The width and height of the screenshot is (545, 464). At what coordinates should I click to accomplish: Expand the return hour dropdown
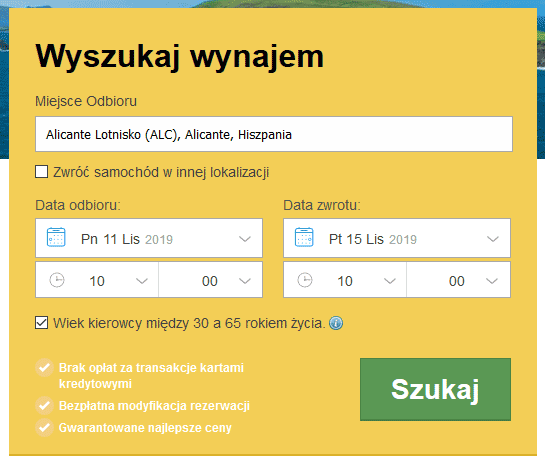click(345, 280)
